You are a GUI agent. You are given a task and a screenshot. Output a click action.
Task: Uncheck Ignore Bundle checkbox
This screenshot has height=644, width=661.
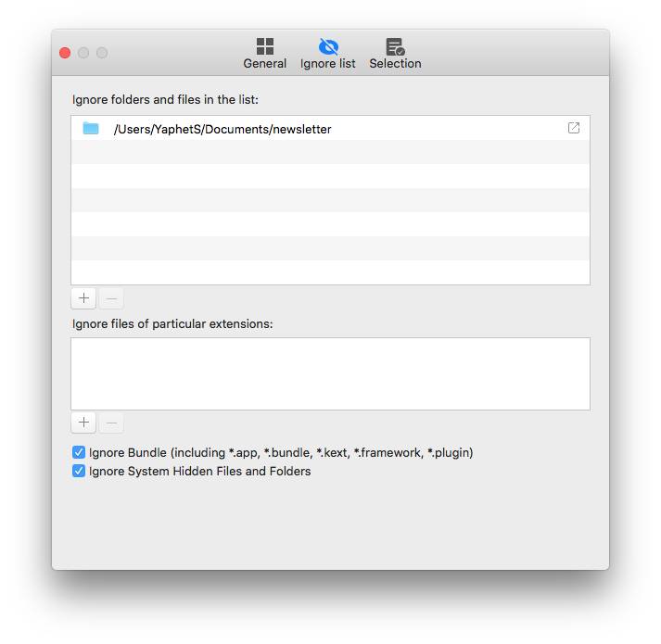tap(79, 452)
